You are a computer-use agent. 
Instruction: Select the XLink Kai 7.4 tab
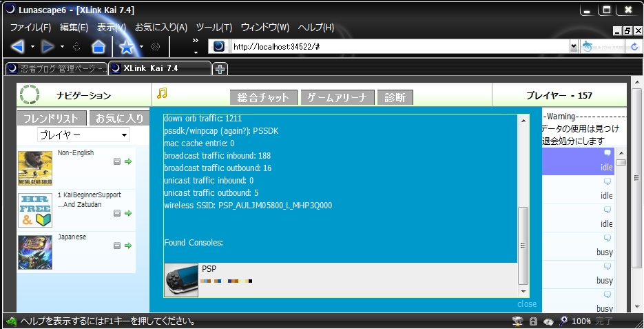click(x=160, y=69)
